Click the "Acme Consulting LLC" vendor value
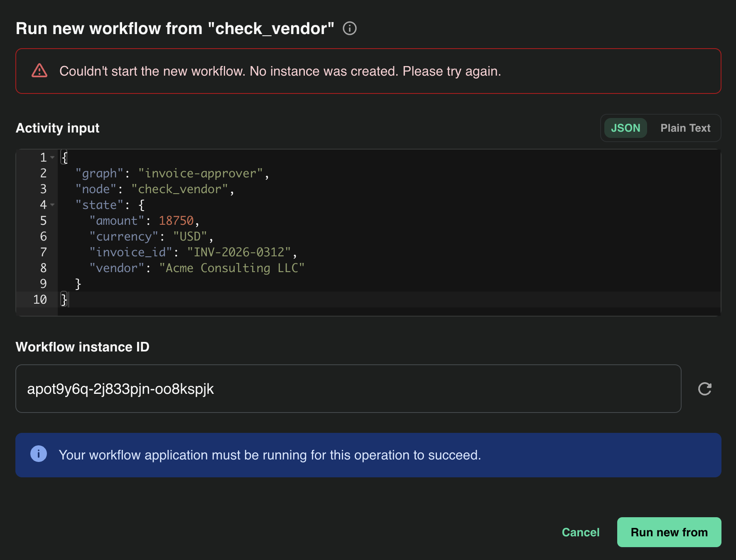This screenshot has width=736, height=560. 232,268
